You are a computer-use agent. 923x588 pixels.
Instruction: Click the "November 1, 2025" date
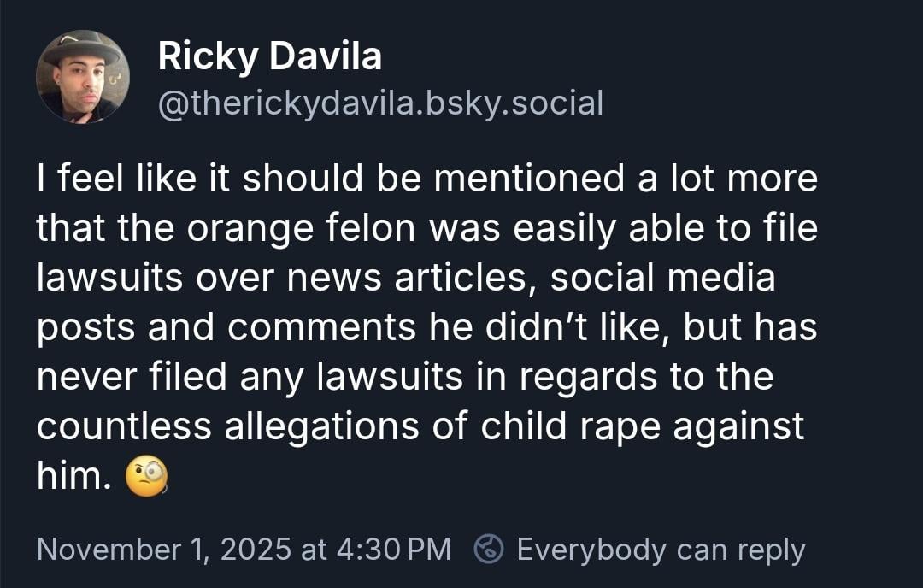(163, 549)
